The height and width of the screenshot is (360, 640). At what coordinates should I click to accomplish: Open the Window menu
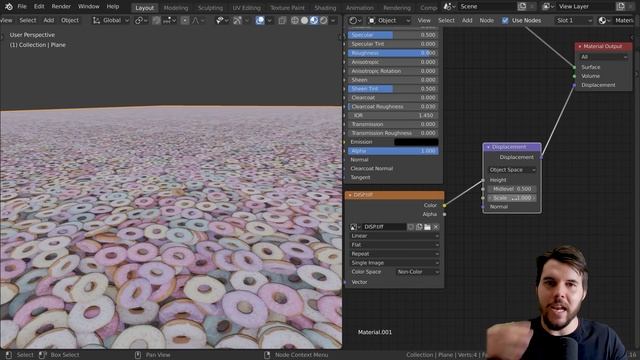pos(89,7)
